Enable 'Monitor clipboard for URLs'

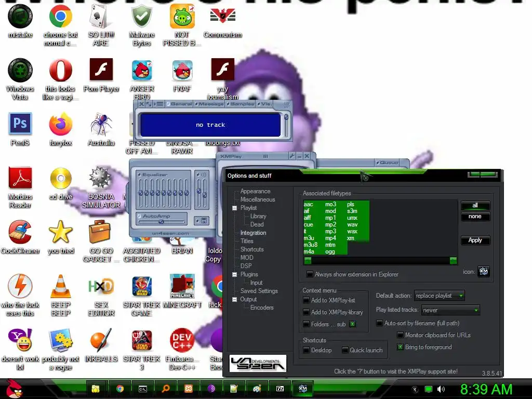click(x=401, y=335)
